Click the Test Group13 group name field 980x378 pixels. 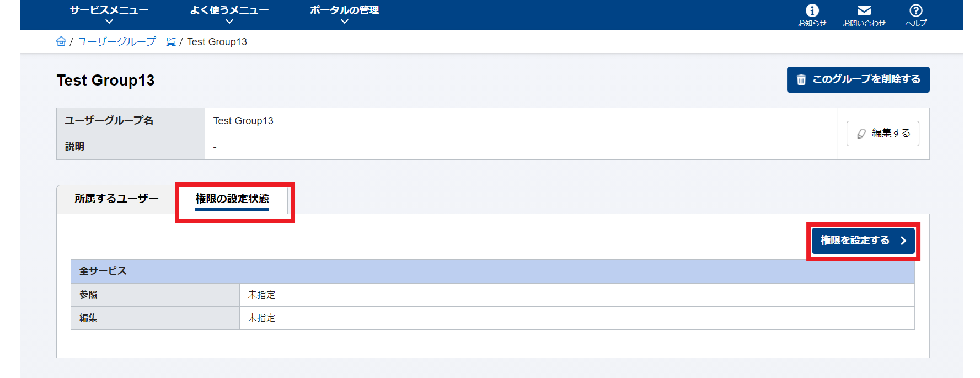(x=521, y=121)
